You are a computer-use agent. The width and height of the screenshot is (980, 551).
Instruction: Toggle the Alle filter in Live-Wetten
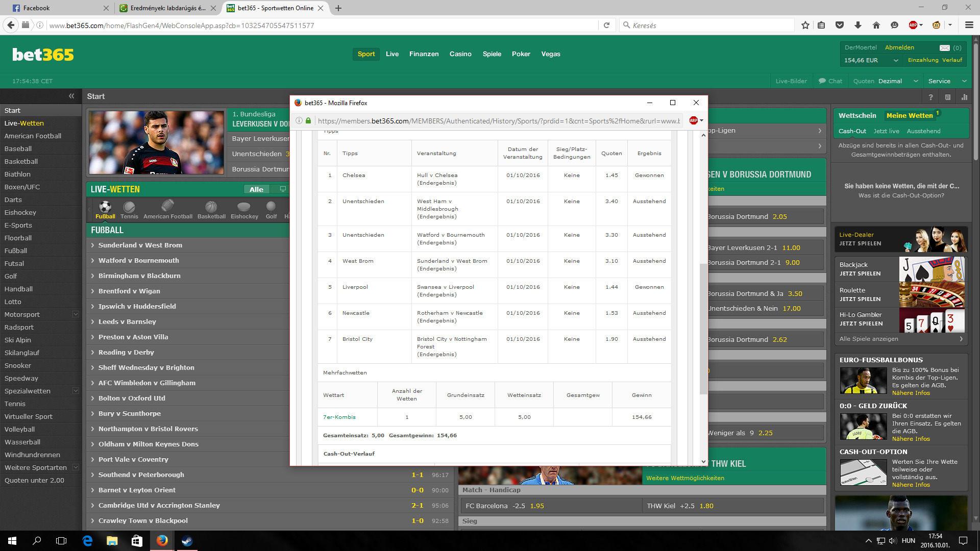point(256,189)
